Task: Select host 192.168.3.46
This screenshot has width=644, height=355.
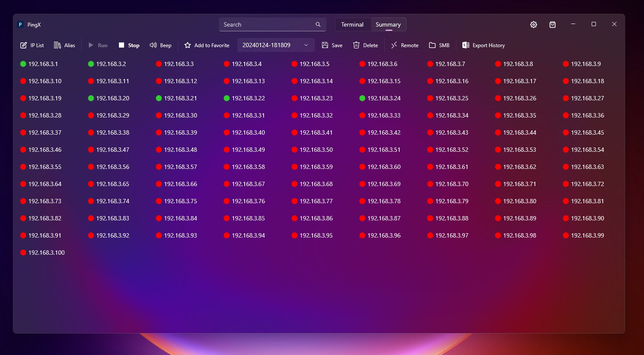Action: 41,150
